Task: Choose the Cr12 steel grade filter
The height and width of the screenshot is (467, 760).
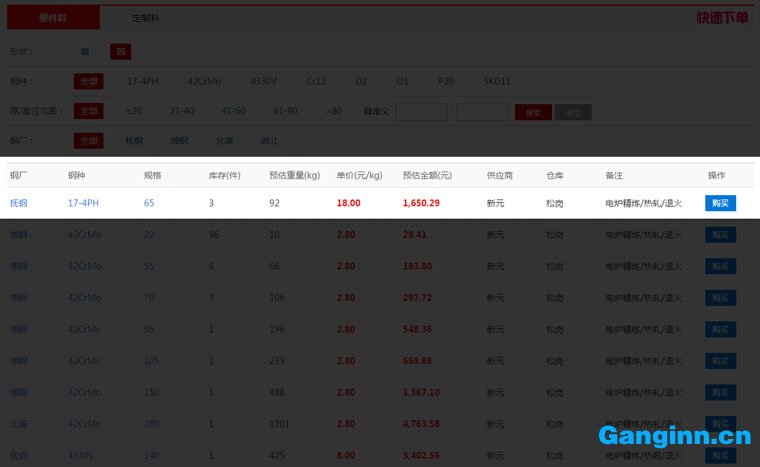Action: tap(316, 81)
